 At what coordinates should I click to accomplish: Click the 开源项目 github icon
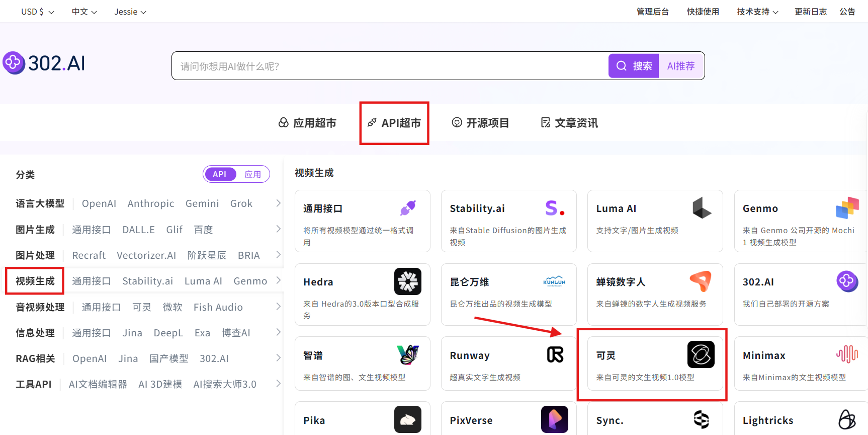[x=457, y=122]
